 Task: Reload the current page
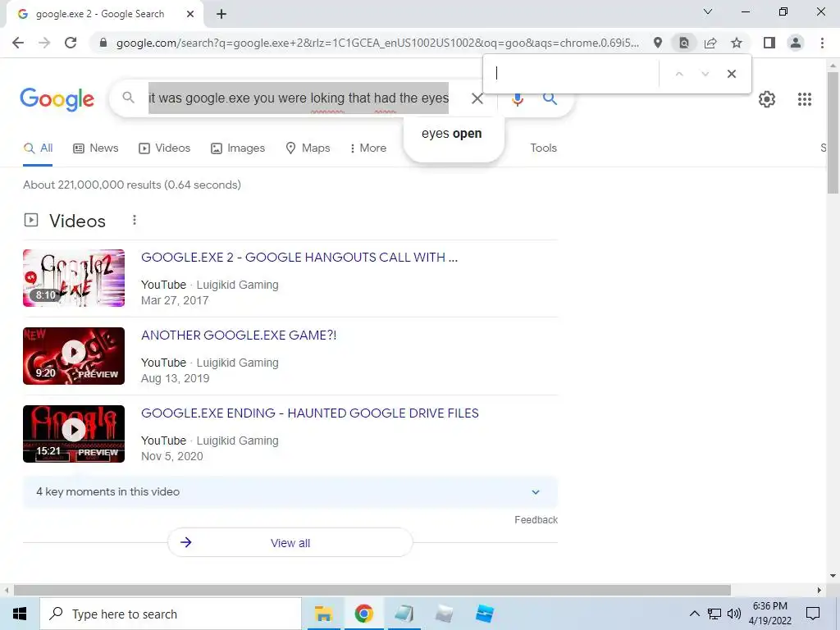coord(71,43)
